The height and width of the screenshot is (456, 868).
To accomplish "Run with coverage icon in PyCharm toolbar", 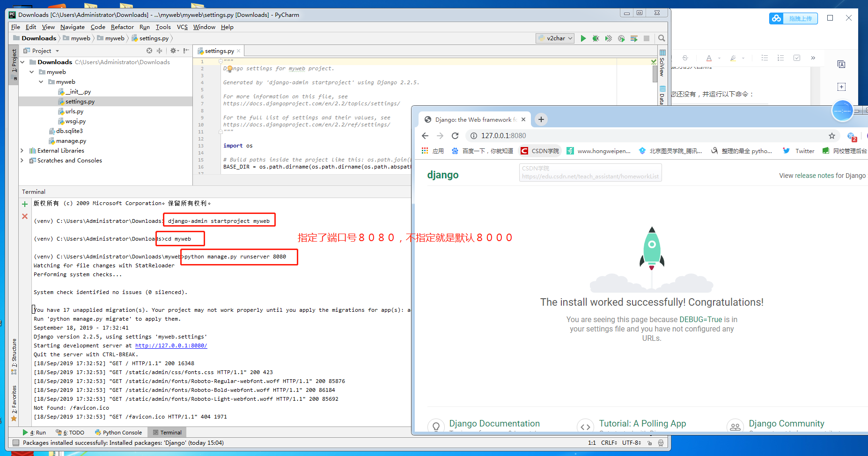I will (x=608, y=38).
